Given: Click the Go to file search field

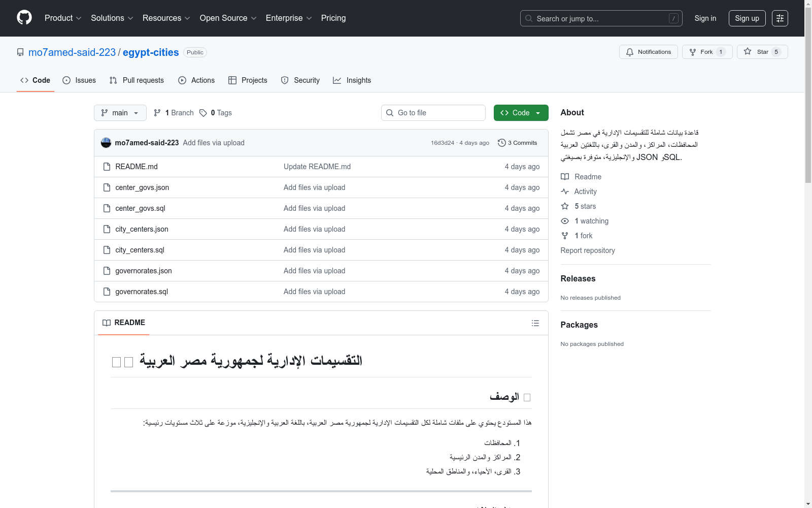Looking at the screenshot, I should 433,113.
